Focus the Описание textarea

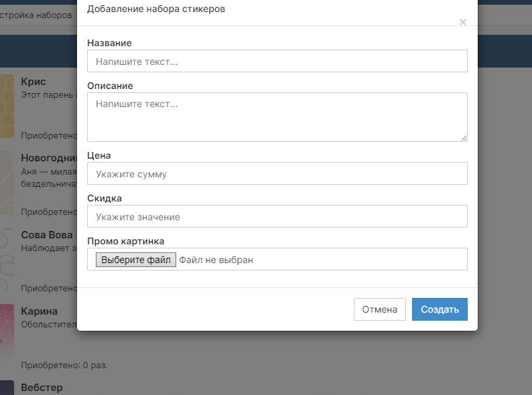[x=277, y=116]
